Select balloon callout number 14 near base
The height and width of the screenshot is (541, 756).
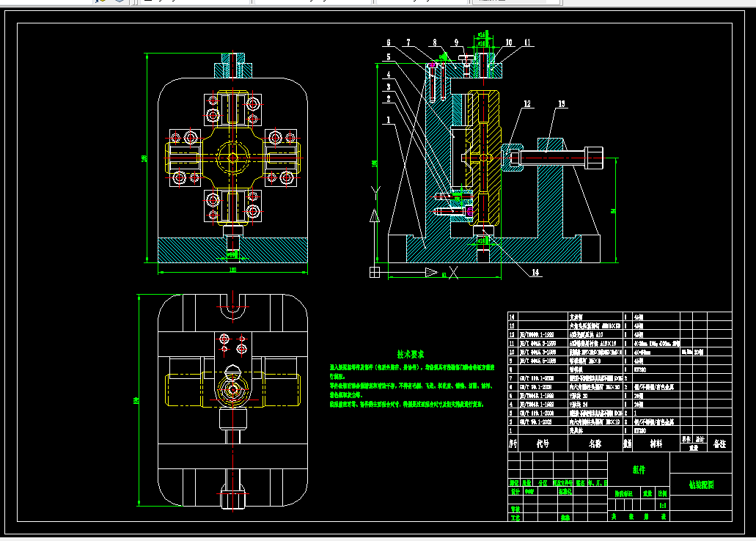(535, 273)
